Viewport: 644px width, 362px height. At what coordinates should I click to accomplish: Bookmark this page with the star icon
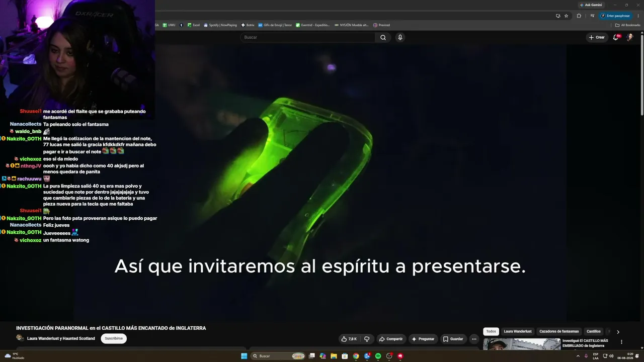(566, 16)
